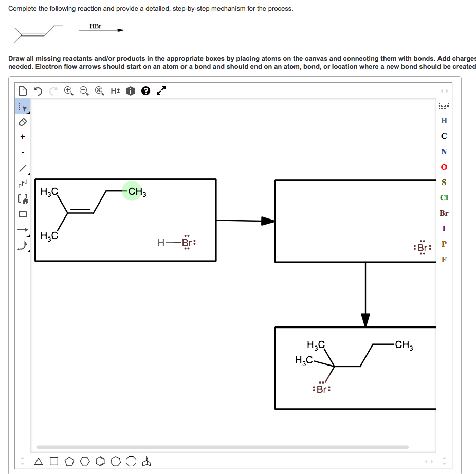Insert a cyclohexane ring
Screen dimensions: 476x474
click(85, 462)
